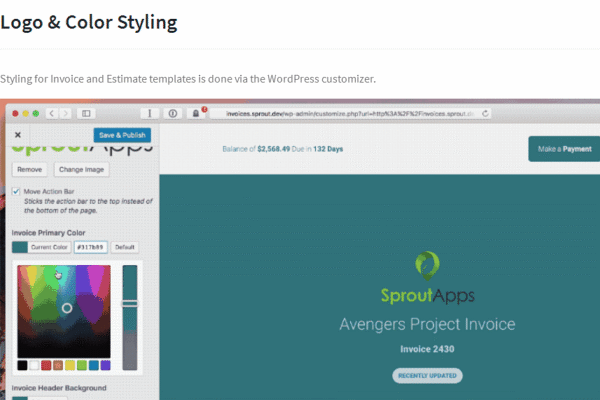
Task: Click the Default color button
Action: click(124, 247)
